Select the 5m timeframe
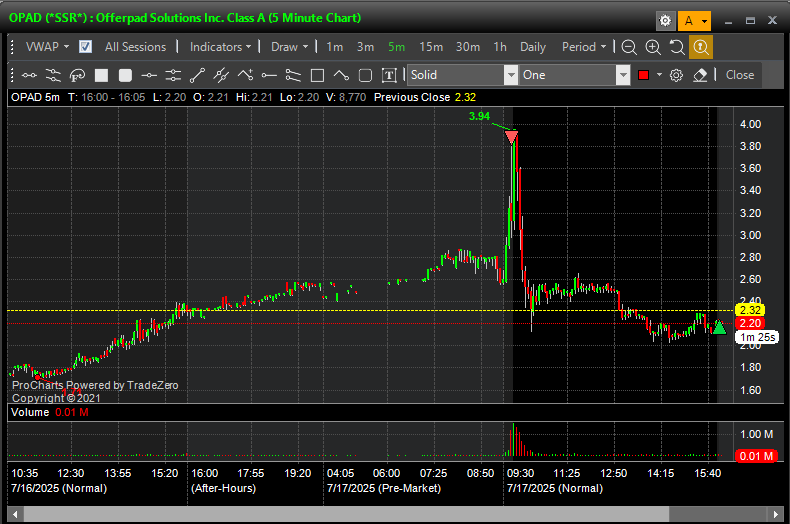Screen dimensions: 790x524 click(397, 47)
